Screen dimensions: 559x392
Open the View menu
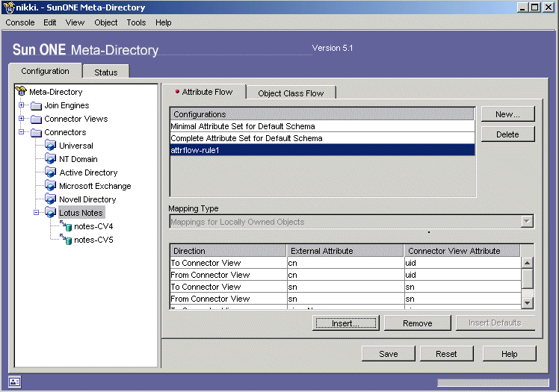75,22
